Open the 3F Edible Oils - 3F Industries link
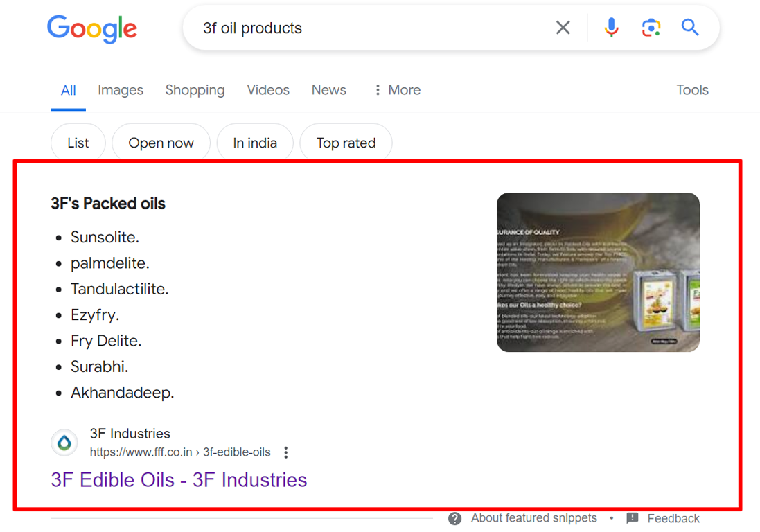This screenshot has height=532, width=760. click(179, 480)
